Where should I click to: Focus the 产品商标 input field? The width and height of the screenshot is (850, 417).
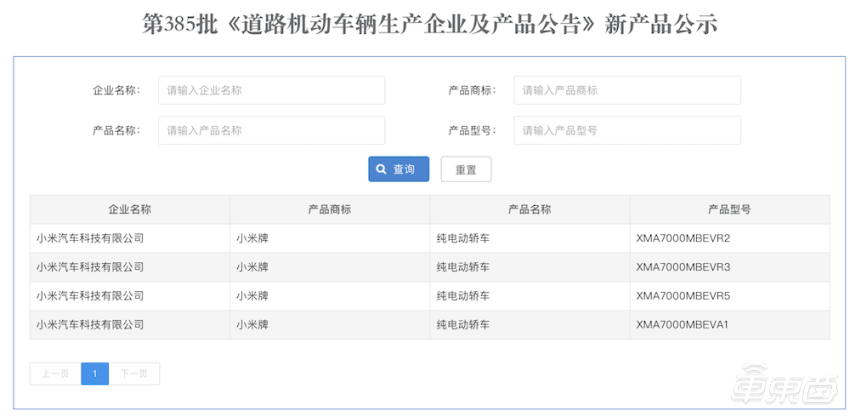(627, 90)
